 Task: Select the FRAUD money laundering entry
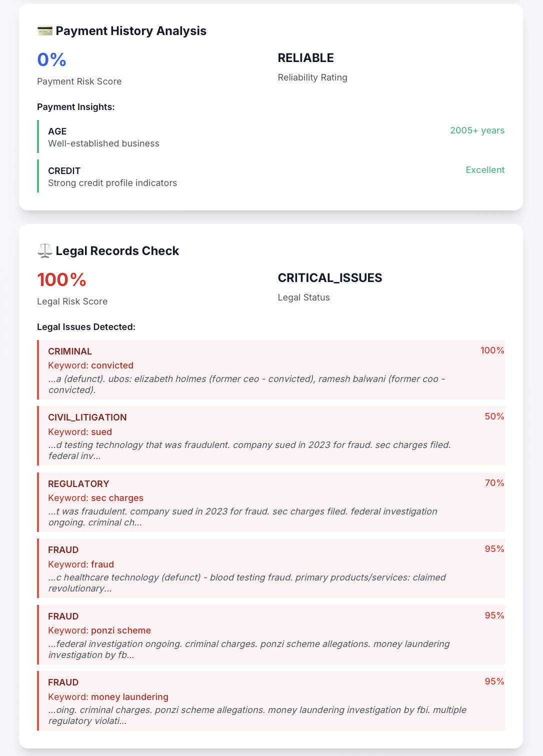271,700
